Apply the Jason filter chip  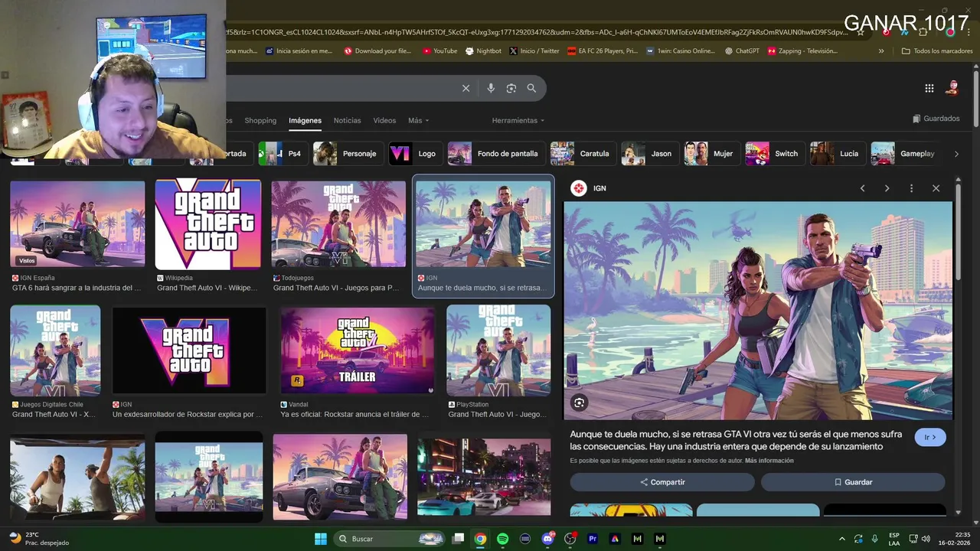[648, 153]
